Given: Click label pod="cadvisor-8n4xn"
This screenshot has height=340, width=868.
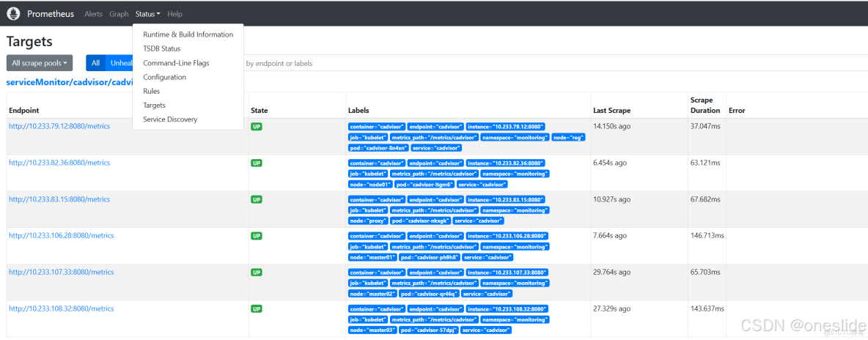Looking at the screenshot, I should (x=378, y=148).
